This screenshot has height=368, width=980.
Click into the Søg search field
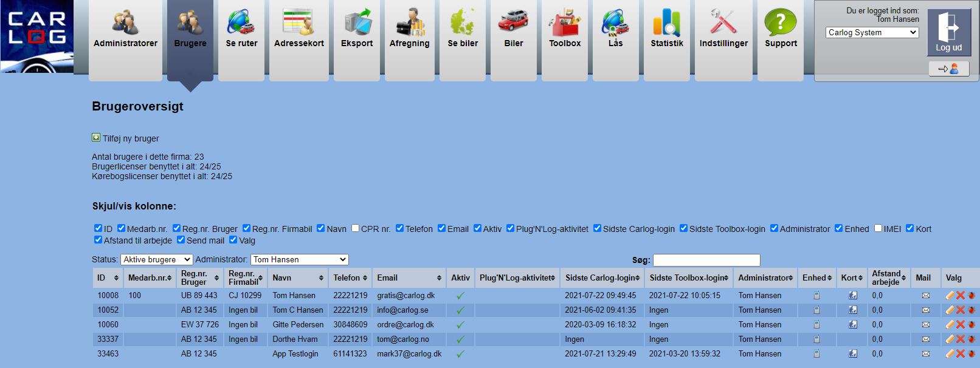(x=706, y=260)
